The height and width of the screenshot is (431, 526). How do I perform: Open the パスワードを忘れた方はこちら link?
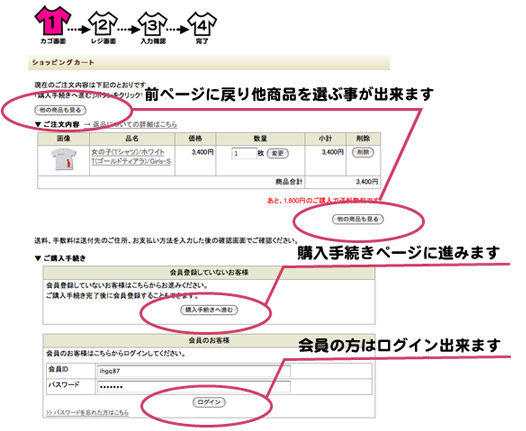tap(87, 412)
